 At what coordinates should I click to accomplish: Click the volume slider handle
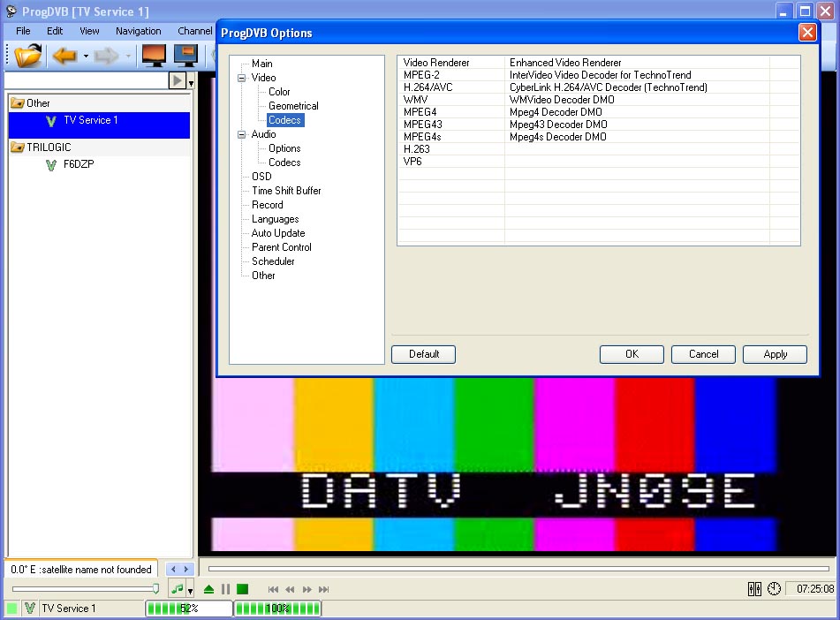(155, 588)
